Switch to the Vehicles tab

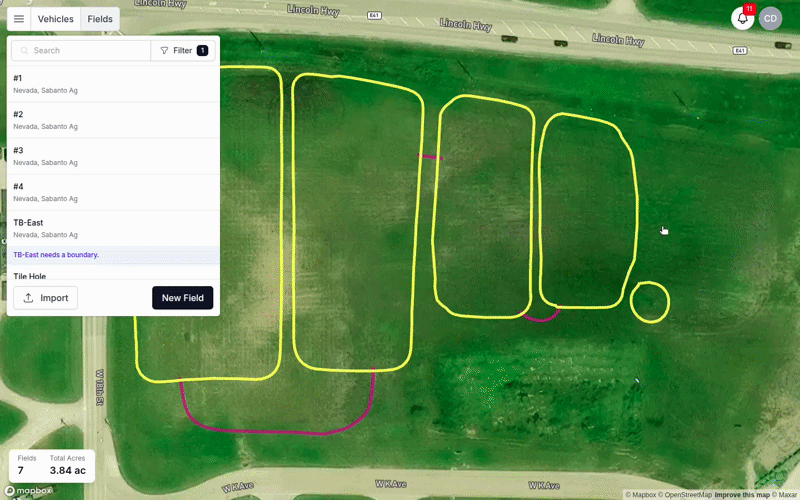coord(55,19)
